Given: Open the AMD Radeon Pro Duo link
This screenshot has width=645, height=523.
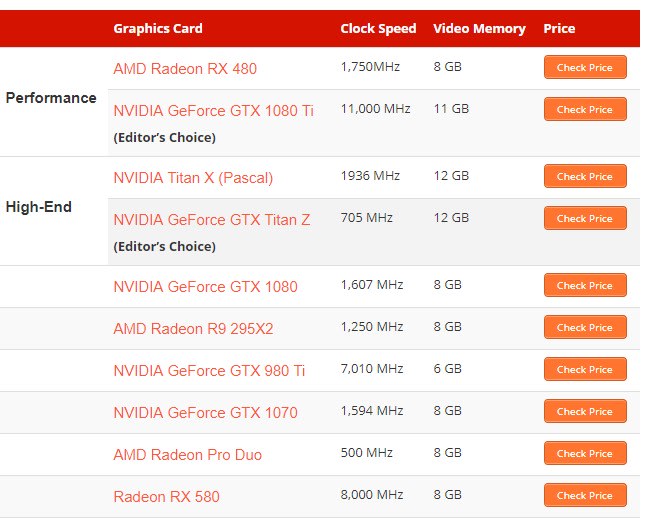Looking at the screenshot, I should [x=187, y=455].
